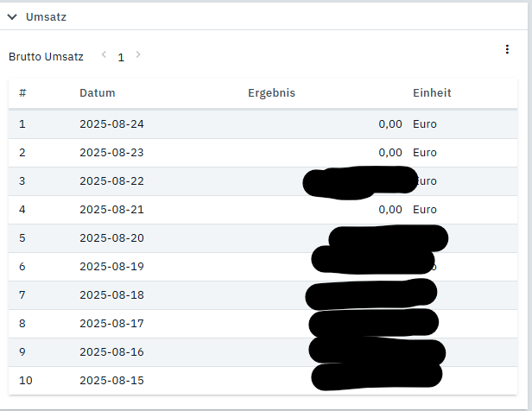Viewport: 532px width, 411px height.
Task: Select row with date 2025-08-23
Action: 263,153
